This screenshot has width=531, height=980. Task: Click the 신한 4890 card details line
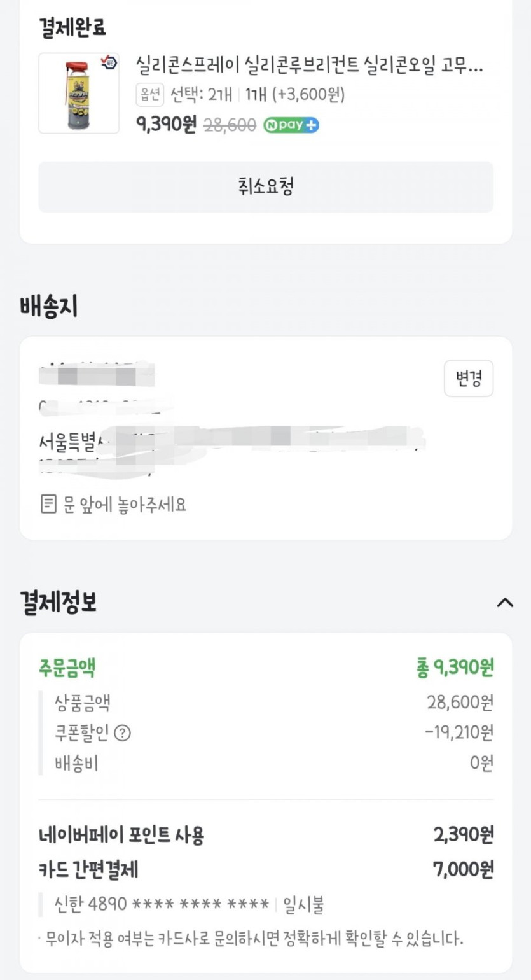(162, 904)
